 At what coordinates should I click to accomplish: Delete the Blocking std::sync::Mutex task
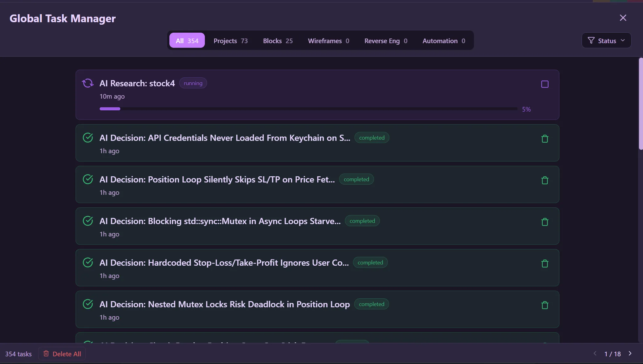coord(545,222)
